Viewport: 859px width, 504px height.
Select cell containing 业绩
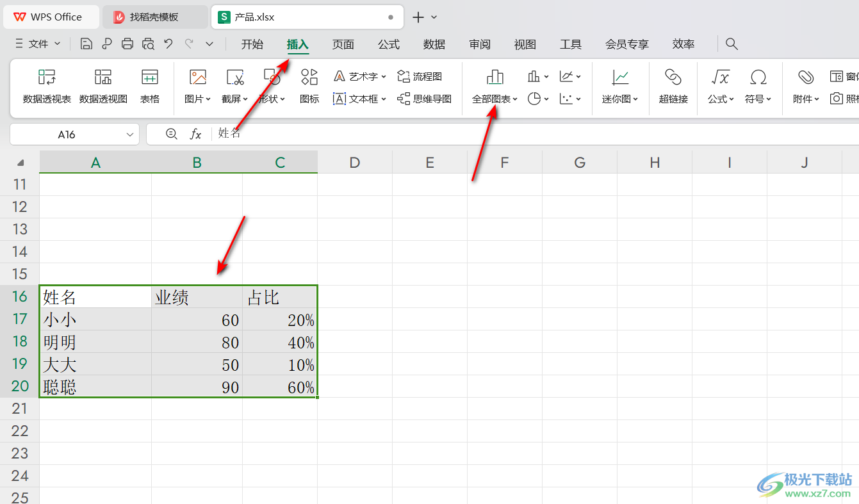coord(197,297)
